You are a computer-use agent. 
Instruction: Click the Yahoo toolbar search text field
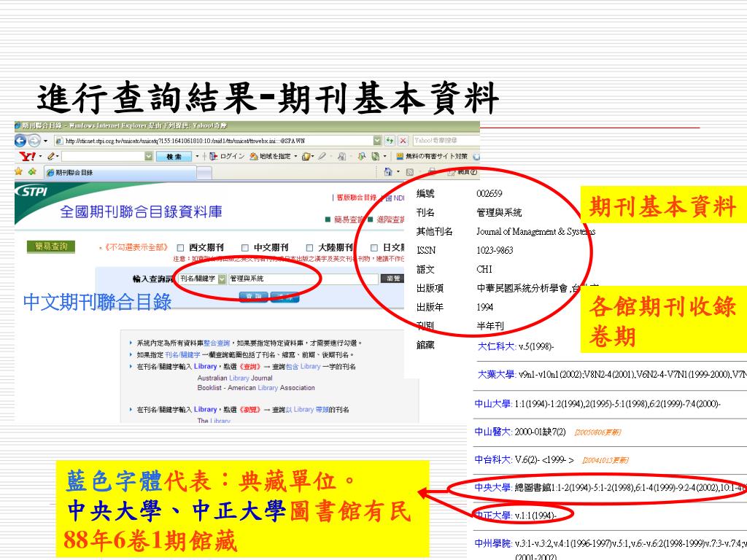[102, 156]
